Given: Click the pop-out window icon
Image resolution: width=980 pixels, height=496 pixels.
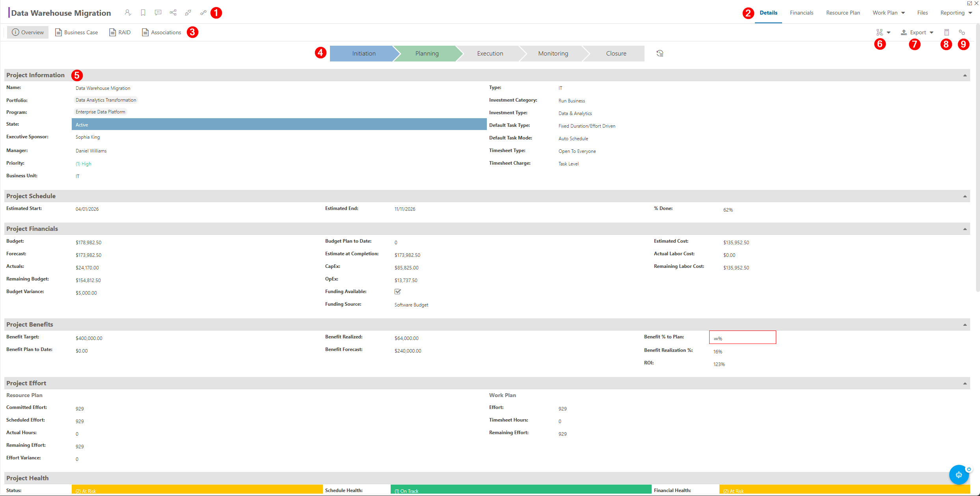Looking at the screenshot, I should (x=969, y=3).
